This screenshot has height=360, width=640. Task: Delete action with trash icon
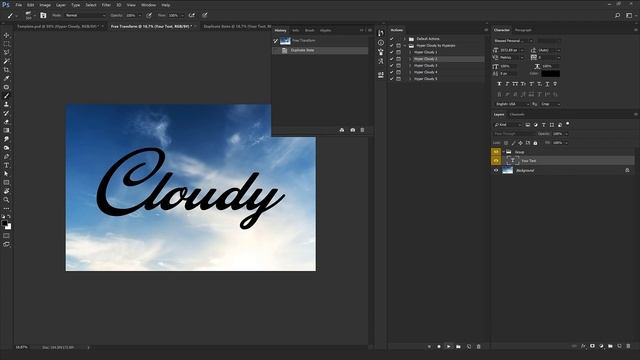[478, 347]
